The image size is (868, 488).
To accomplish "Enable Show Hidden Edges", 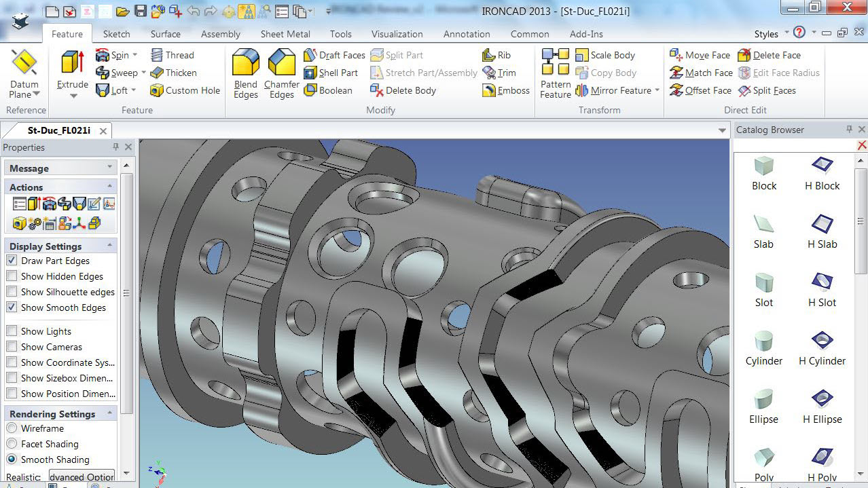I will (x=12, y=276).
